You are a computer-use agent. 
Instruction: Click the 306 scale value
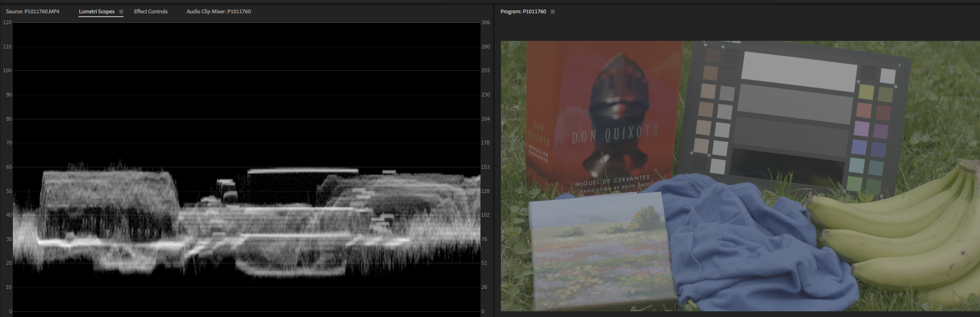point(486,22)
